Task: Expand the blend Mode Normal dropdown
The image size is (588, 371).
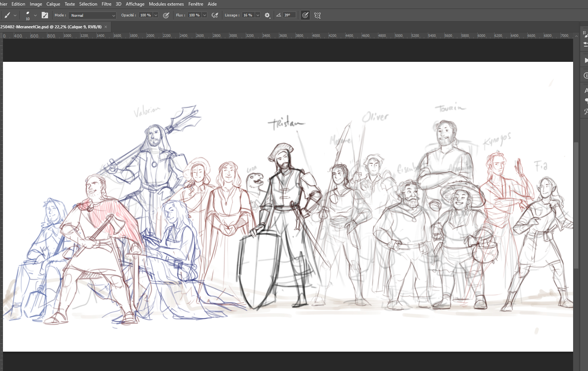Action: (92, 15)
